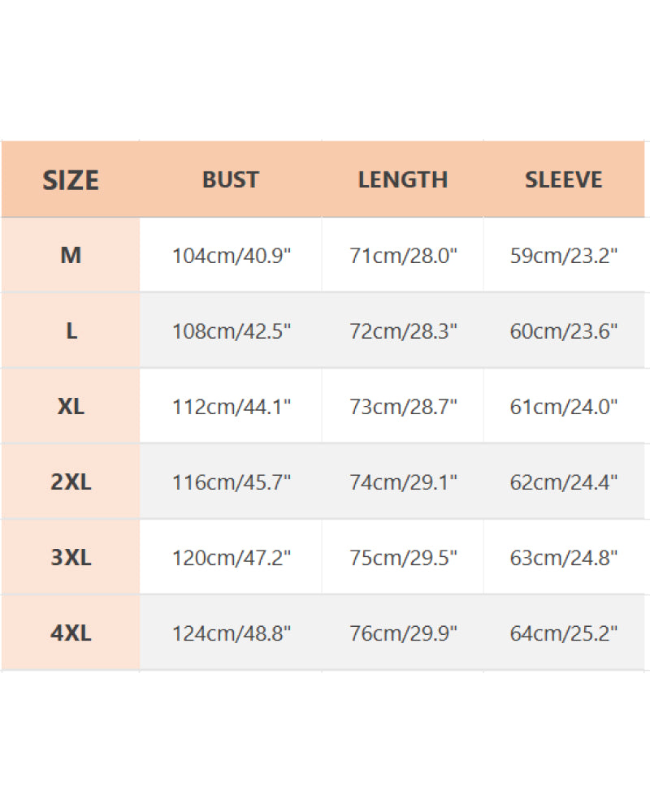Click the LENGTH column header
Viewport: 650px width, 812px height.
pyautogui.click(x=403, y=179)
